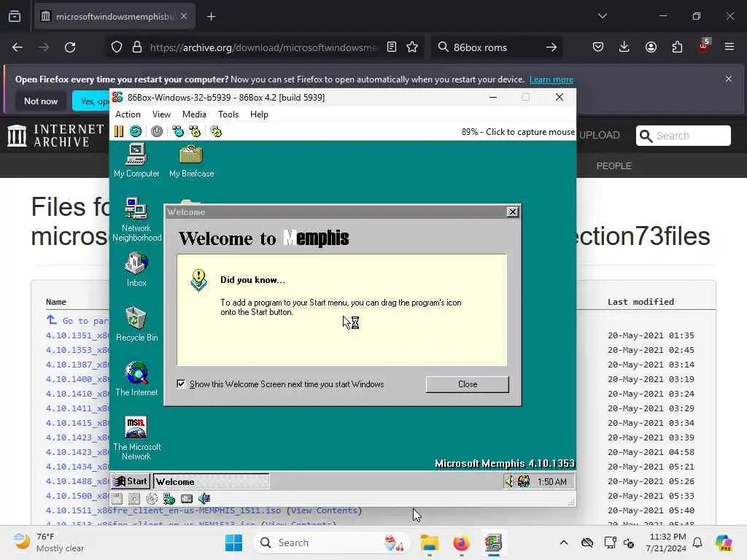Click the tray icon beside the Memphis clock
Screen dimensions: 747x560
pos(524,481)
